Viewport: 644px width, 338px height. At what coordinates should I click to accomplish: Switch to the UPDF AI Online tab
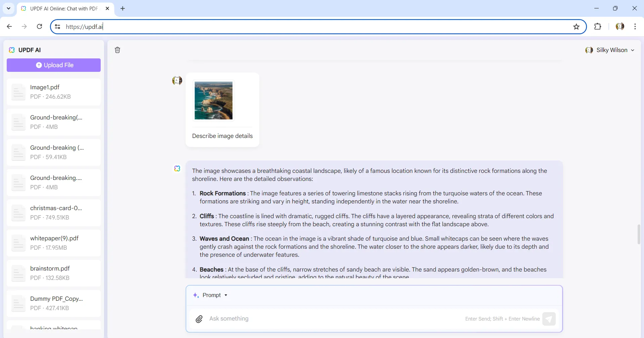[x=64, y=9]
